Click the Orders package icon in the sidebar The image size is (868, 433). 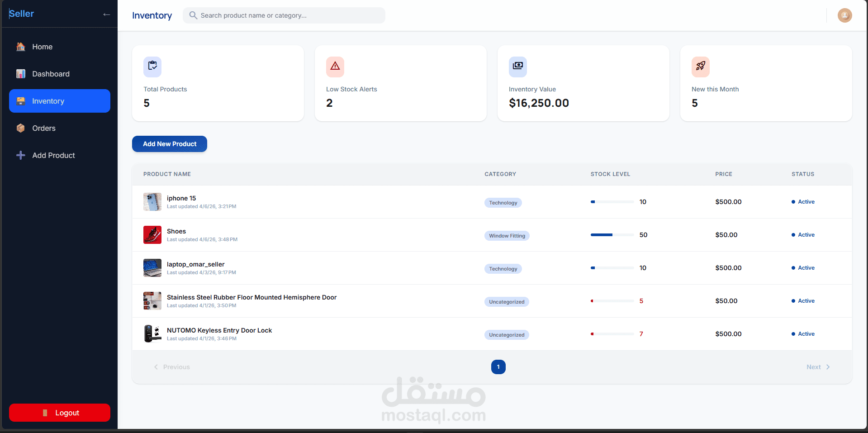tap(21, 128)
